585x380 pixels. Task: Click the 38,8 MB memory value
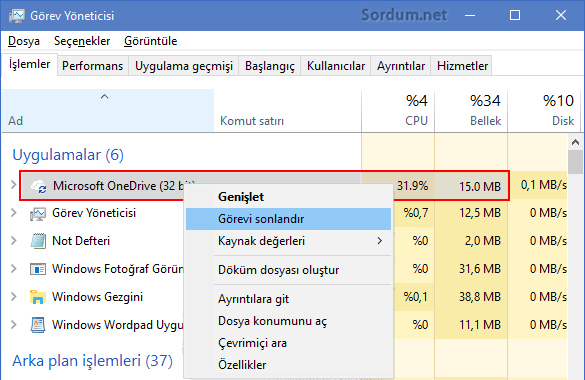pos(480,297)
